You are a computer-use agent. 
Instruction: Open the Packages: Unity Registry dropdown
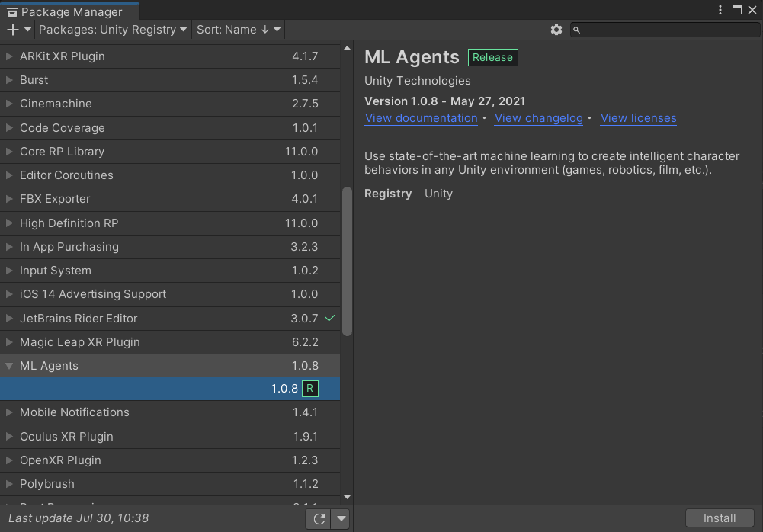tap(112, 30)
